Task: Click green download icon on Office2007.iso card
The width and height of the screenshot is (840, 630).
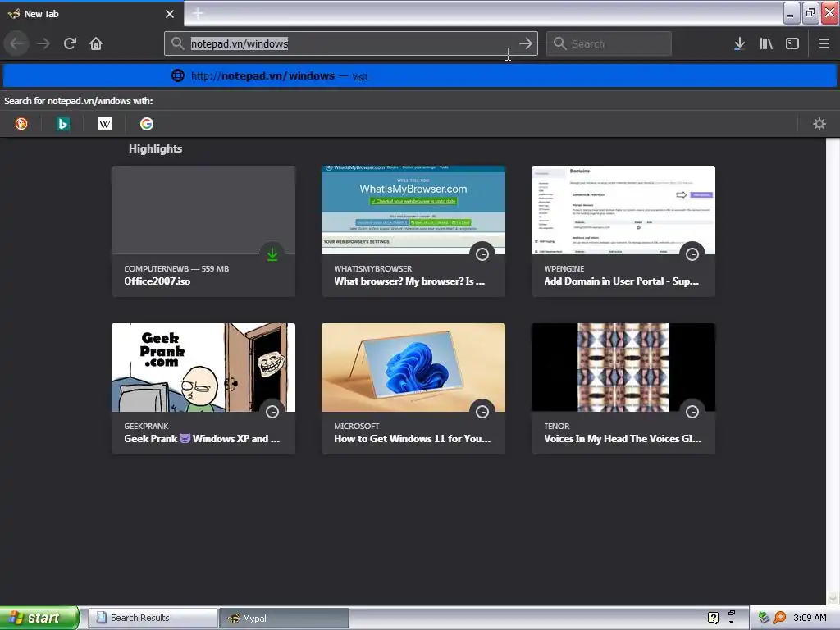Action: [x=272, y=254]
